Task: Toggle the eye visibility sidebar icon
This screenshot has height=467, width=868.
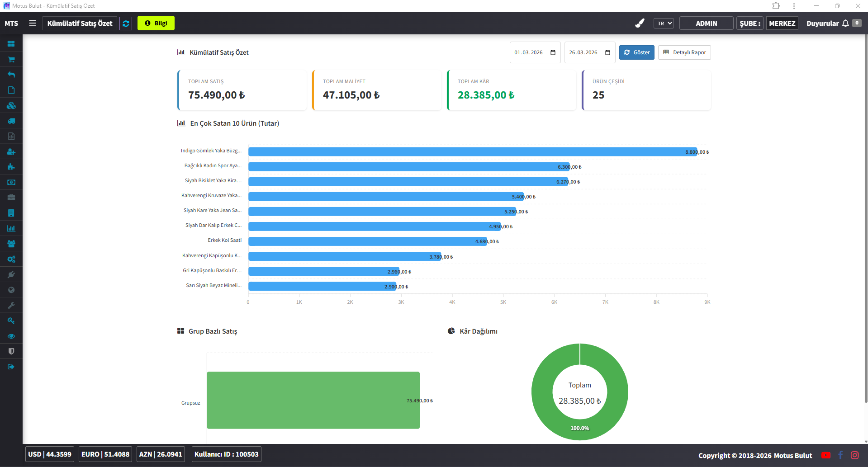Action: point(11,336)
